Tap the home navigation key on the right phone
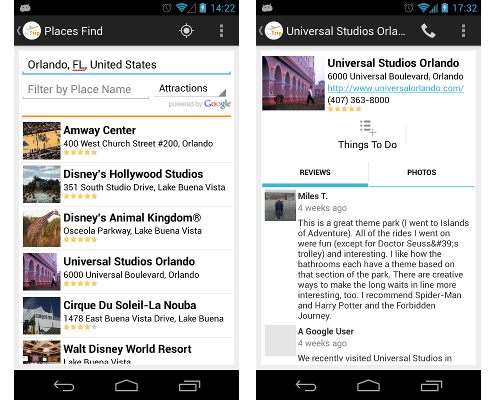 click(x=368, y=385)
